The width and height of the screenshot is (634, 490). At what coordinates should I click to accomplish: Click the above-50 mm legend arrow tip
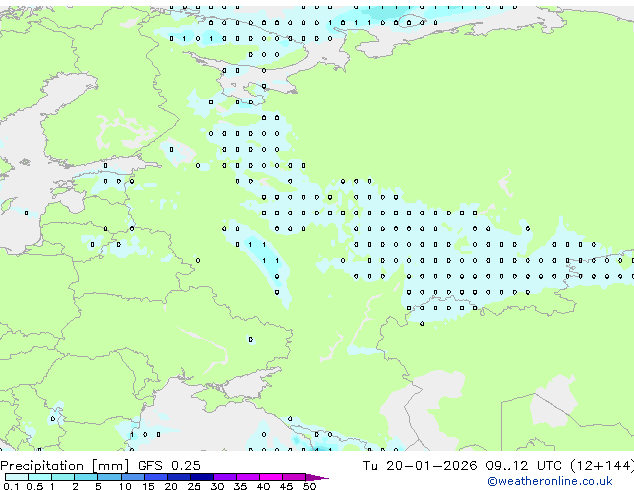(317, 477)
